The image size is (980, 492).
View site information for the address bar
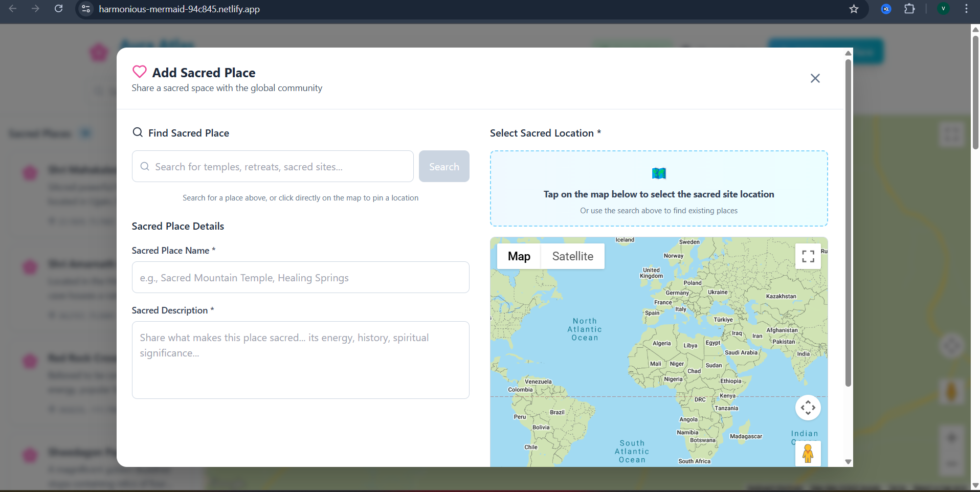point(86,9)
